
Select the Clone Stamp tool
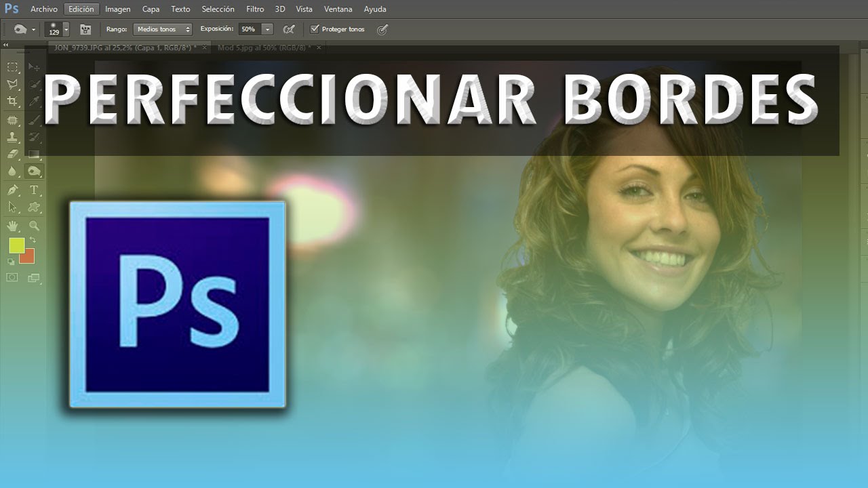coord(13,137)
